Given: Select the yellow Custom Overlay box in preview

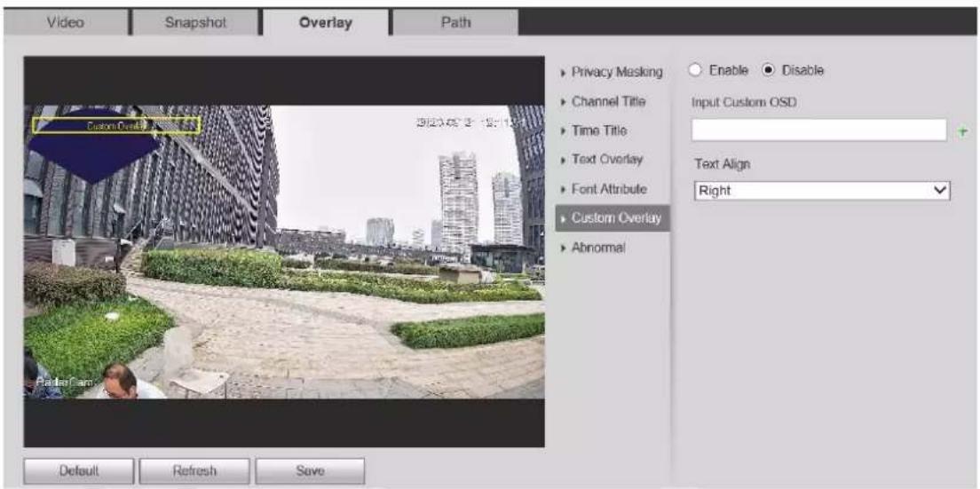Looking at the screenshot, I should [116, 125].
